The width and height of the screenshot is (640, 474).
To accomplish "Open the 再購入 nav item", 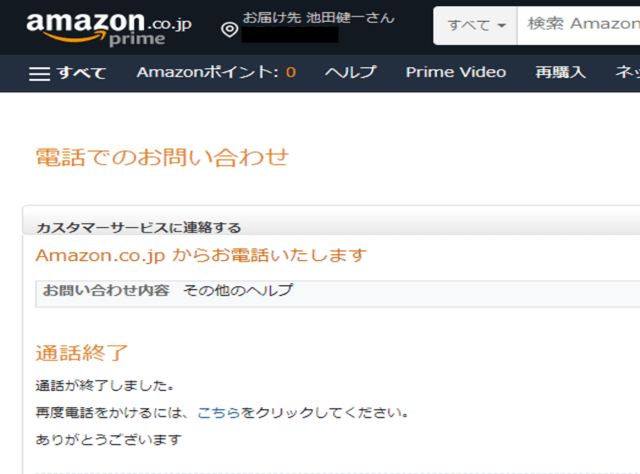I will pos(560,72).
